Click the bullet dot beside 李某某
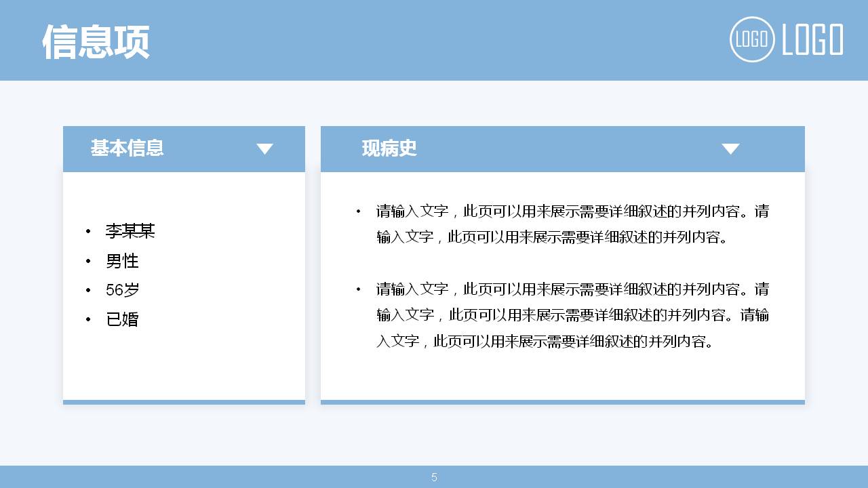This screenshot has width=868, height=488. pos(87,231)
